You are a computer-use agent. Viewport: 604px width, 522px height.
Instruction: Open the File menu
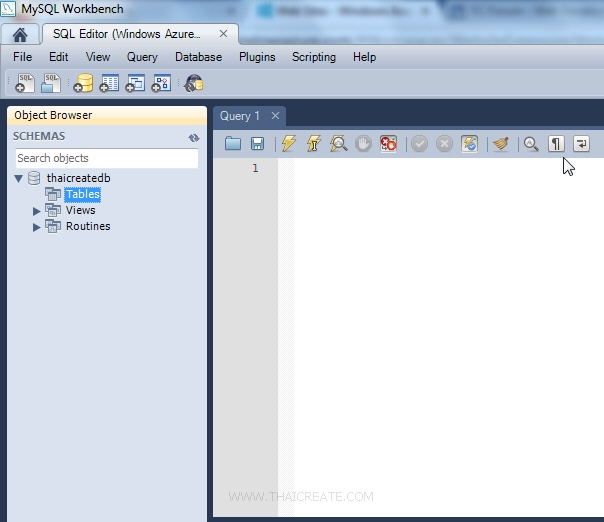[22, 57]
